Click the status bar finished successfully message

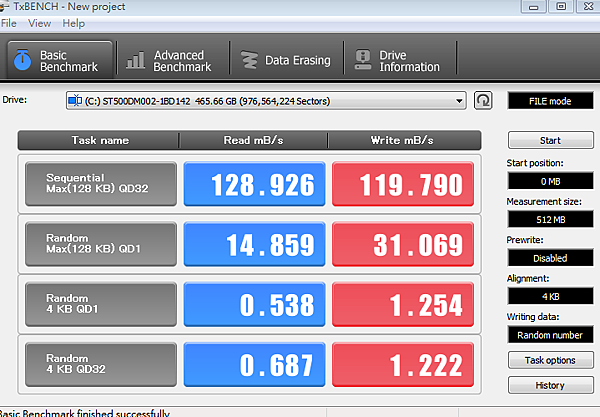click(85, 413)
